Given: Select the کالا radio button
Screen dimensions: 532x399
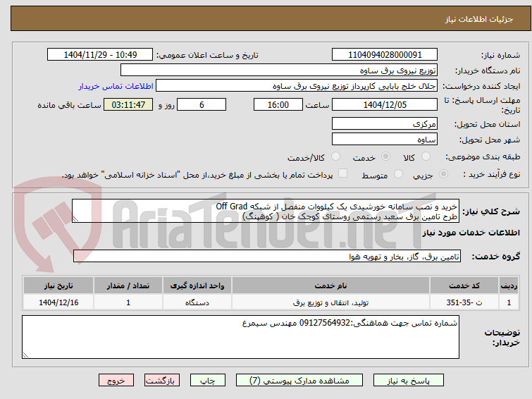Looking at the screenshot, I should click(x=426, y=156).
